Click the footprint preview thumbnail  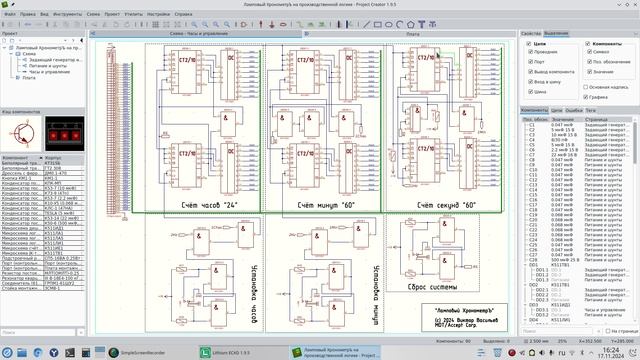64,134
